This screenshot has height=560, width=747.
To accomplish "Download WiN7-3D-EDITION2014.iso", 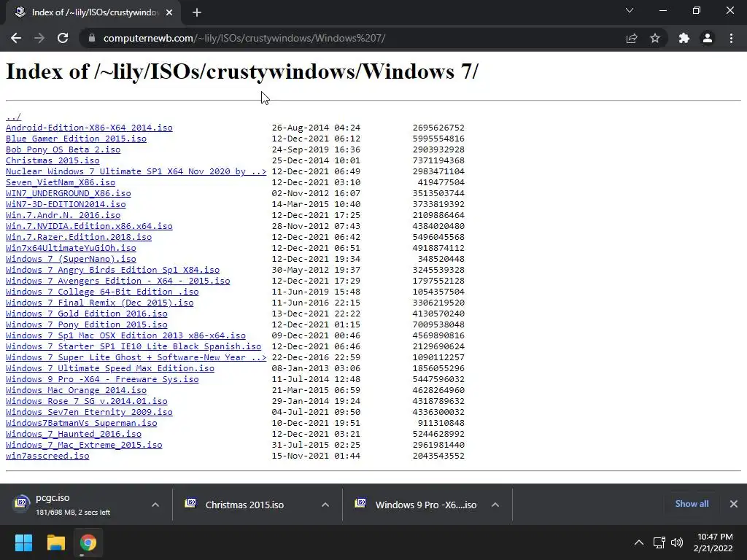I will pyautogui.click(x=66, y=204).
